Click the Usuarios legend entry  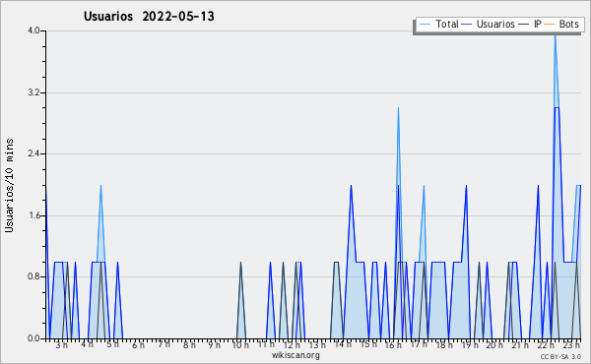pyautogui.click(x=489, y=24)
